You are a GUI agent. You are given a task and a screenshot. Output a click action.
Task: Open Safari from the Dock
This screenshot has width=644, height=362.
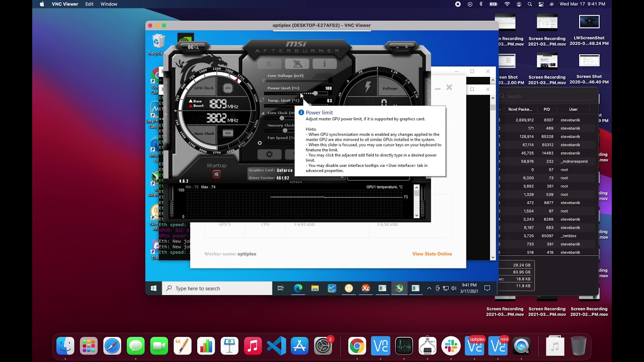click(112, 346)
